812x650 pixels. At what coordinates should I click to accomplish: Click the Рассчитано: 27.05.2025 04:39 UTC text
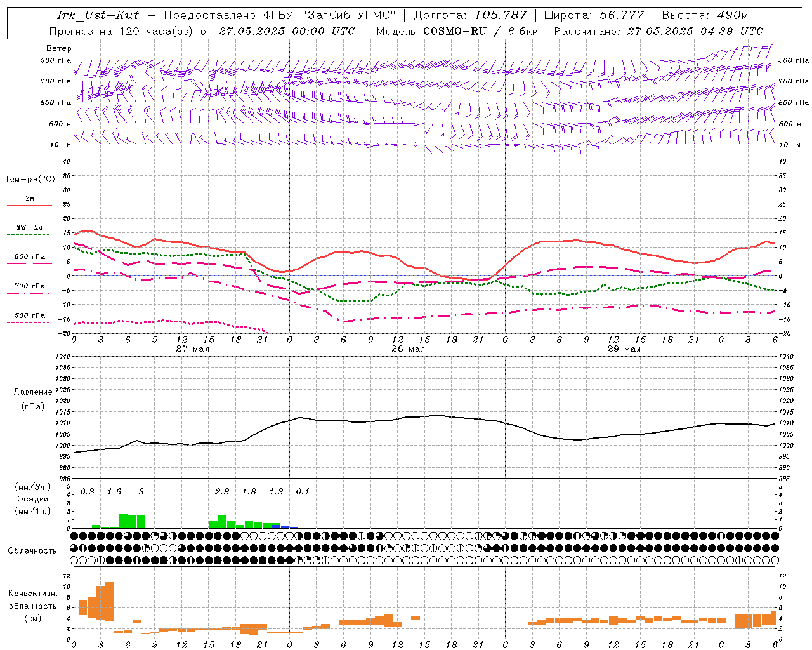[658, 30]
